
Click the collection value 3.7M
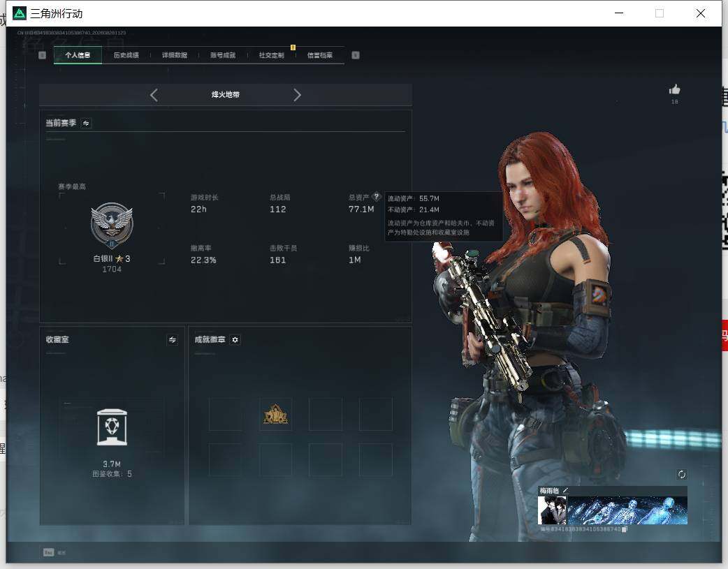(112, 464)
